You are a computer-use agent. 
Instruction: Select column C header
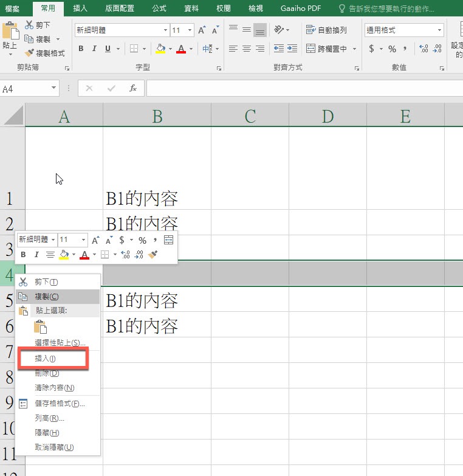coord(250,116)
